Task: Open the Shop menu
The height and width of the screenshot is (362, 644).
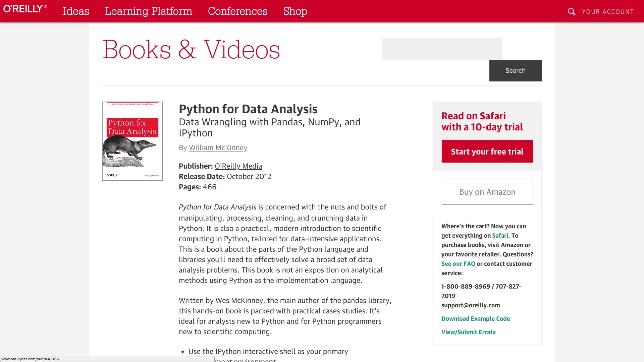Action: point(295,11)
